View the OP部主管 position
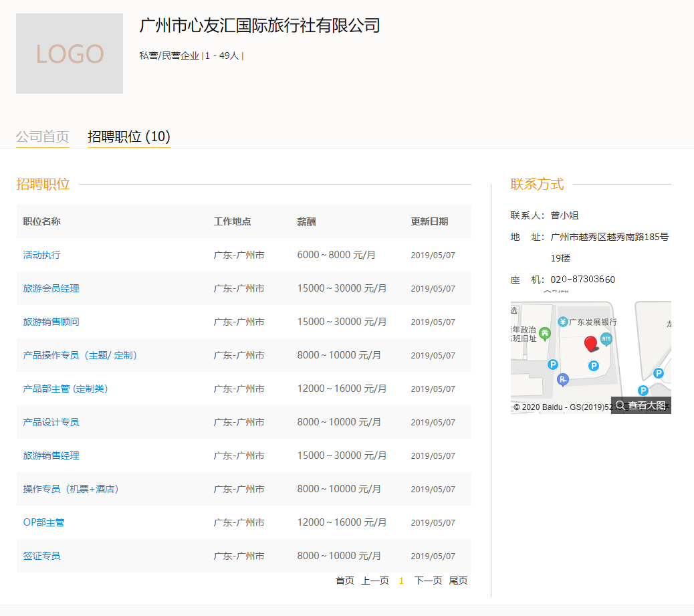The height and width of the screenshot is (616, 694). (43, 522)
